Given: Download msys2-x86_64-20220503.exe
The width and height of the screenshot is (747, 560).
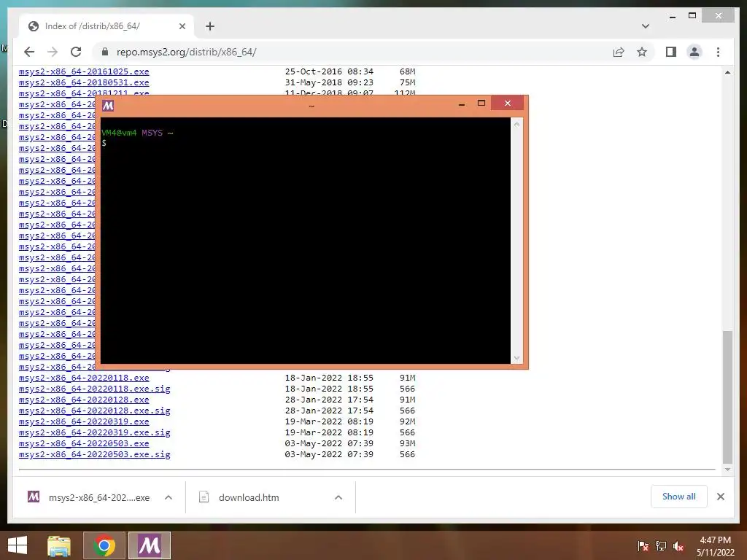Looking at the screenshot, I should 84,443.
